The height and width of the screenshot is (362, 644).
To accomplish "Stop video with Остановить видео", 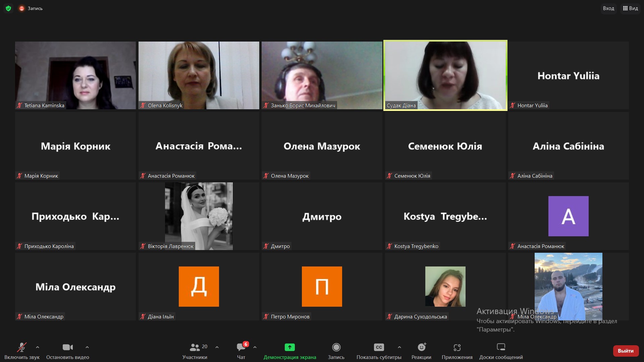I will click(68, 351).
